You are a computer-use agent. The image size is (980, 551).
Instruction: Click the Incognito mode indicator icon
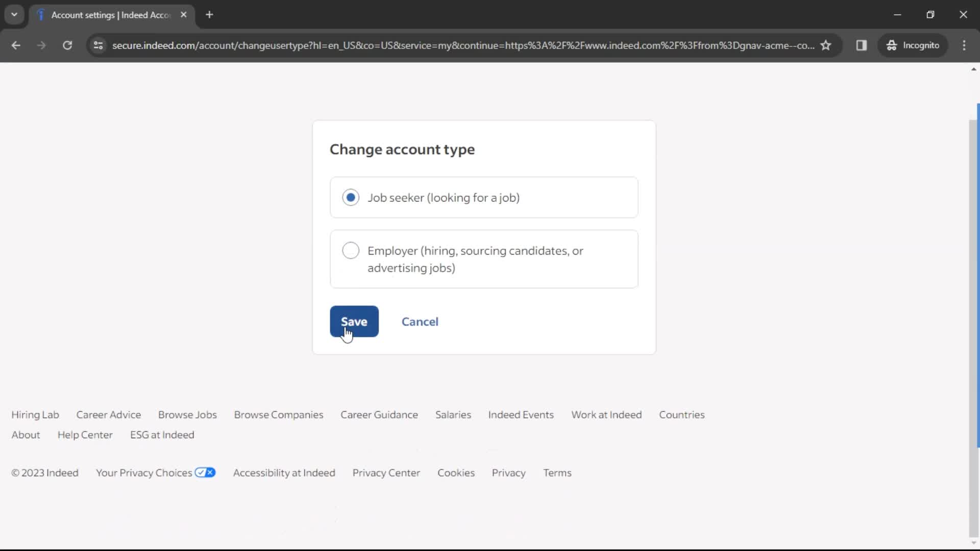tap(891, 46)
